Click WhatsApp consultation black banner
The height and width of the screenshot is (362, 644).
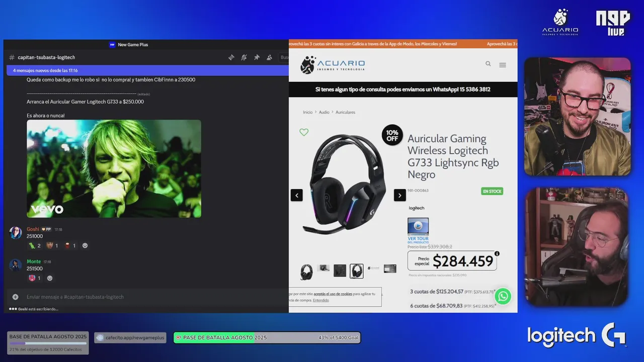[403, 89]
